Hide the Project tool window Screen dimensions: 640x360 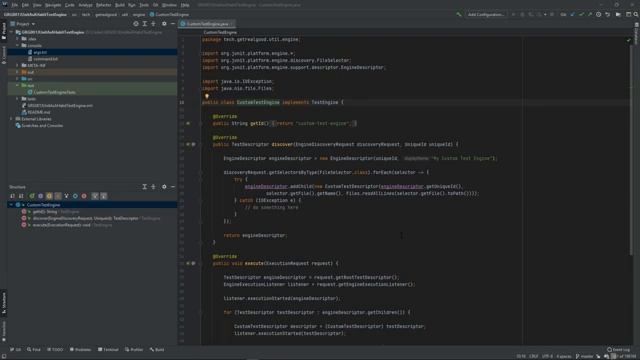[173, 24]
